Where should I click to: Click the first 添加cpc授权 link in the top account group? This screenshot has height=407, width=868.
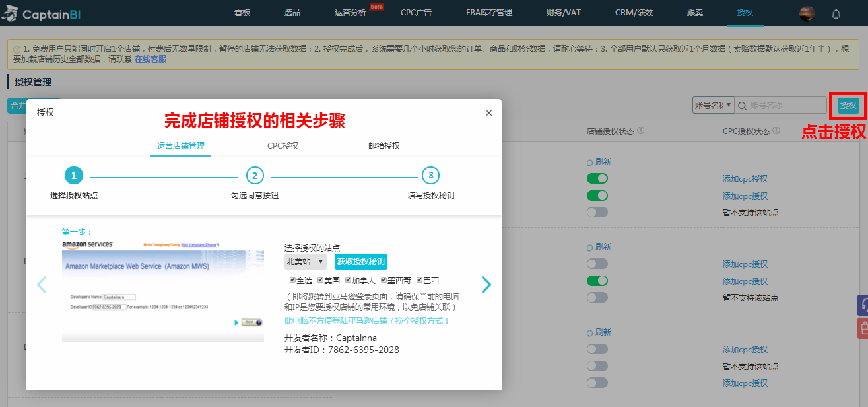(745, 179)
